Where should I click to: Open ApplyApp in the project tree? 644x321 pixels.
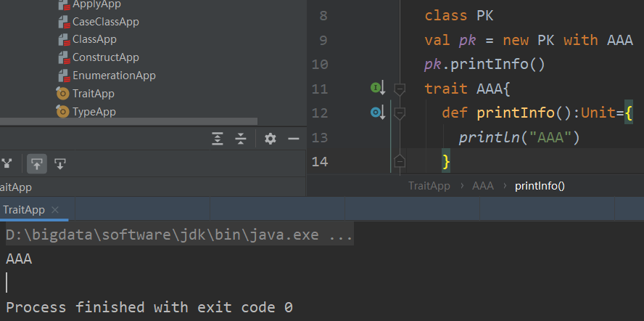tap(96, 4)
